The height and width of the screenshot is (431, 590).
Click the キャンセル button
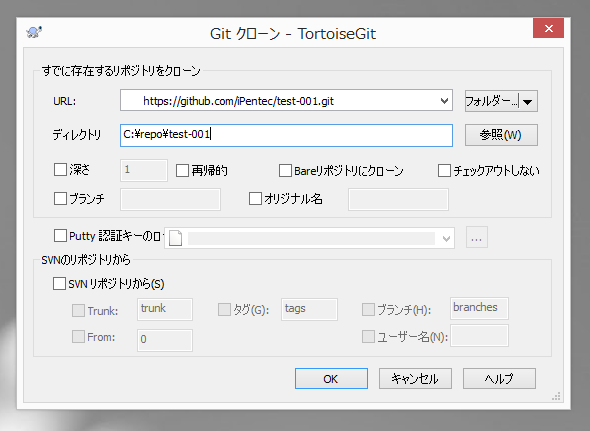415,379
